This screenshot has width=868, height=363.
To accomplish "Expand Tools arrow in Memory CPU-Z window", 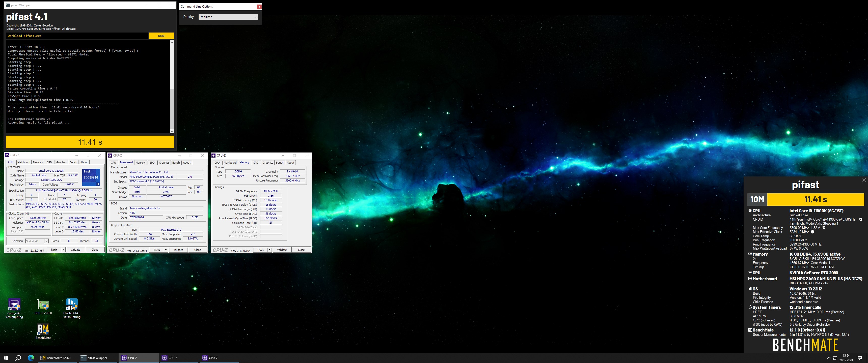I will (269, 250).
